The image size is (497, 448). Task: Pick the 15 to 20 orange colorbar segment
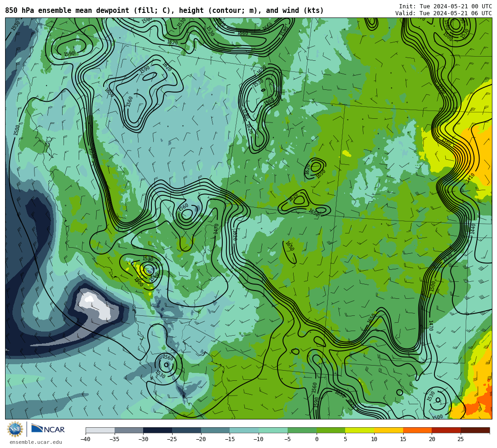click(x=417, y=430)
